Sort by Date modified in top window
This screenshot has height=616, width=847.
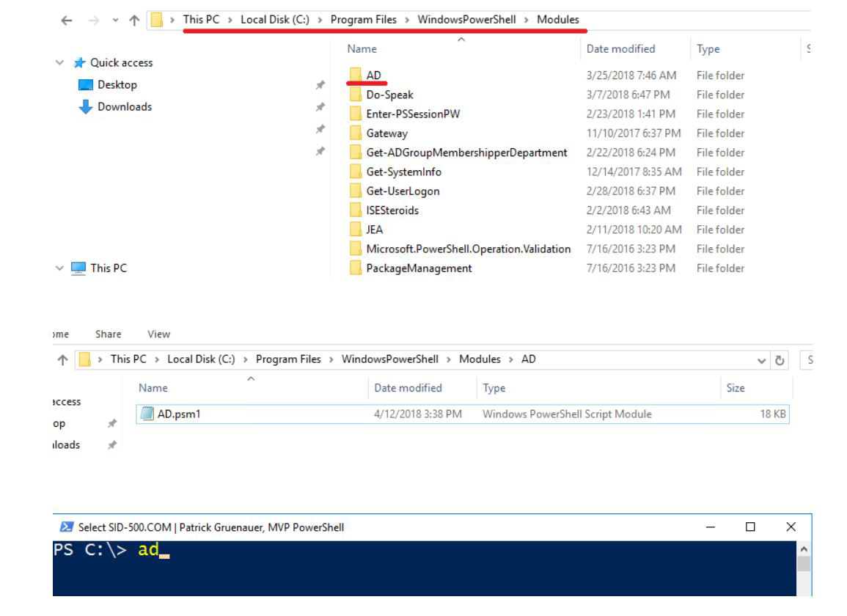620,49
